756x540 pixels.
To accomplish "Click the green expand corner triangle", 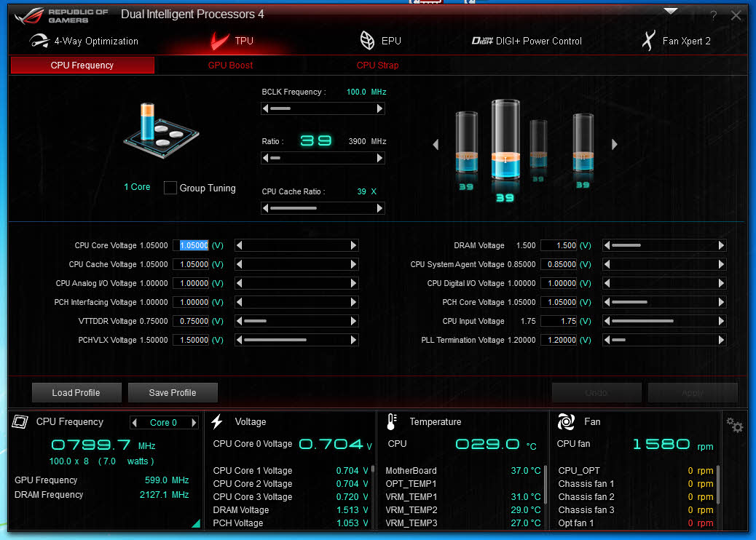I will pos(195,523).
